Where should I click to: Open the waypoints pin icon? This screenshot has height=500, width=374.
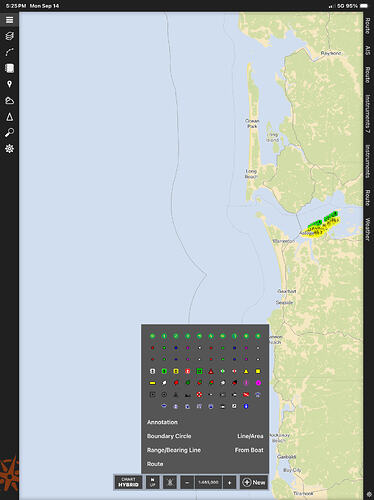point(9,84)
